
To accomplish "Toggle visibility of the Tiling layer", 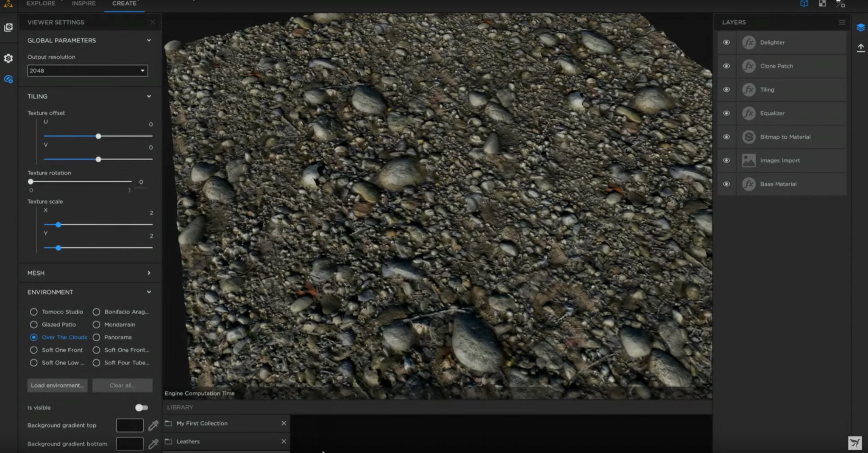I will coord(726,89).
